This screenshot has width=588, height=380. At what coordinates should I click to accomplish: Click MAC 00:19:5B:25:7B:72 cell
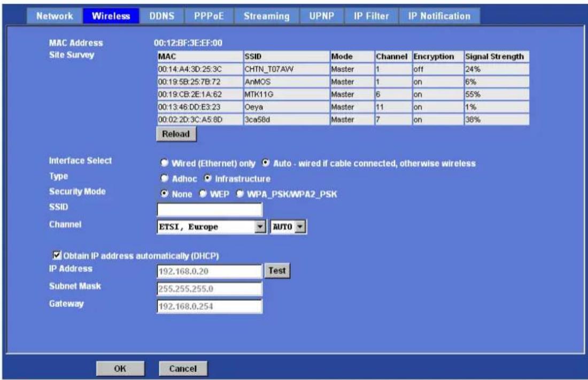[x=200, y=82]
